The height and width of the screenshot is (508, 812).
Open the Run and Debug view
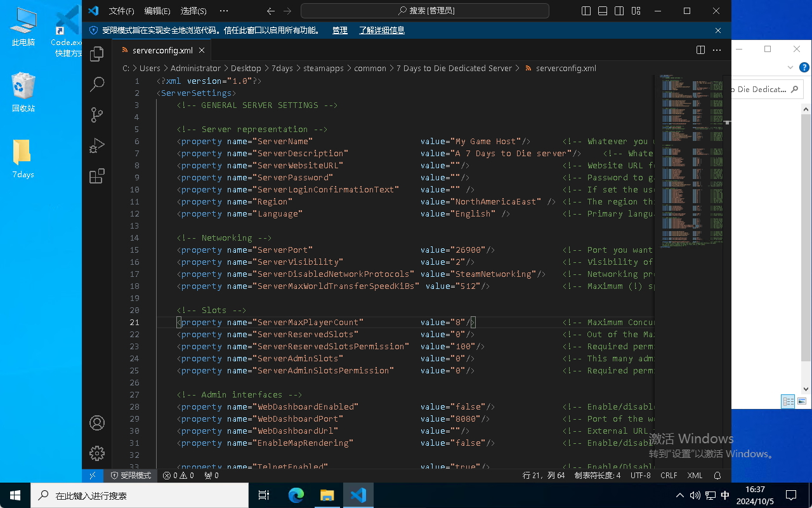[x=97, y=145]
